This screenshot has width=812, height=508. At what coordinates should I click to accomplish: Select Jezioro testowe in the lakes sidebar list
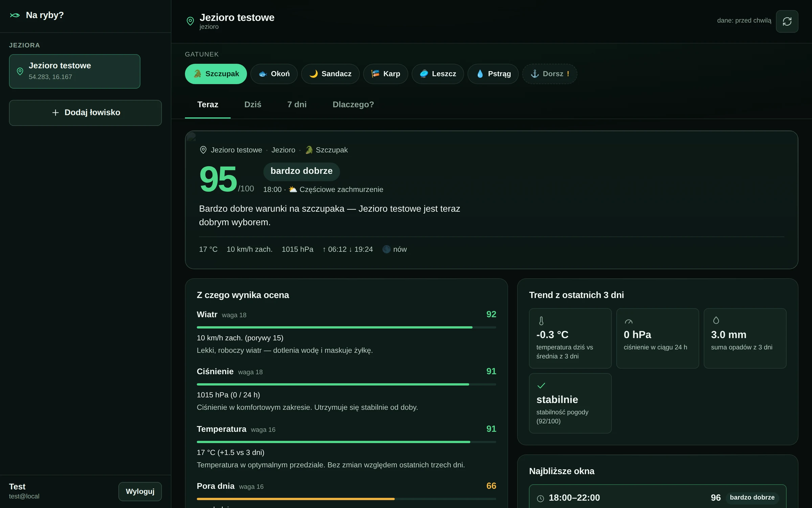[74, 71]
